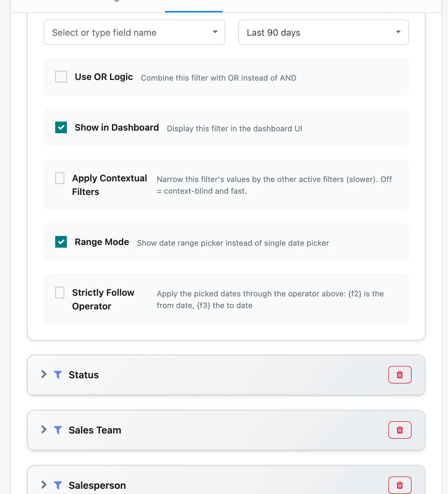This screenshot has height=494, width=448.
Task: Expand the Status filter section
Action: pyautogui.click(x=44, y=374)
